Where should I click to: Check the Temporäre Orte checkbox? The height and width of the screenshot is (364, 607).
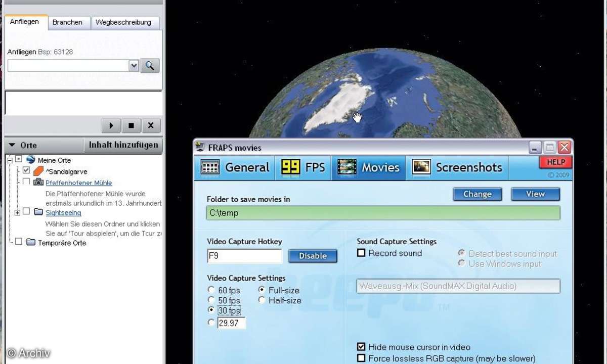pyautogui.click(x=19, y=242)
